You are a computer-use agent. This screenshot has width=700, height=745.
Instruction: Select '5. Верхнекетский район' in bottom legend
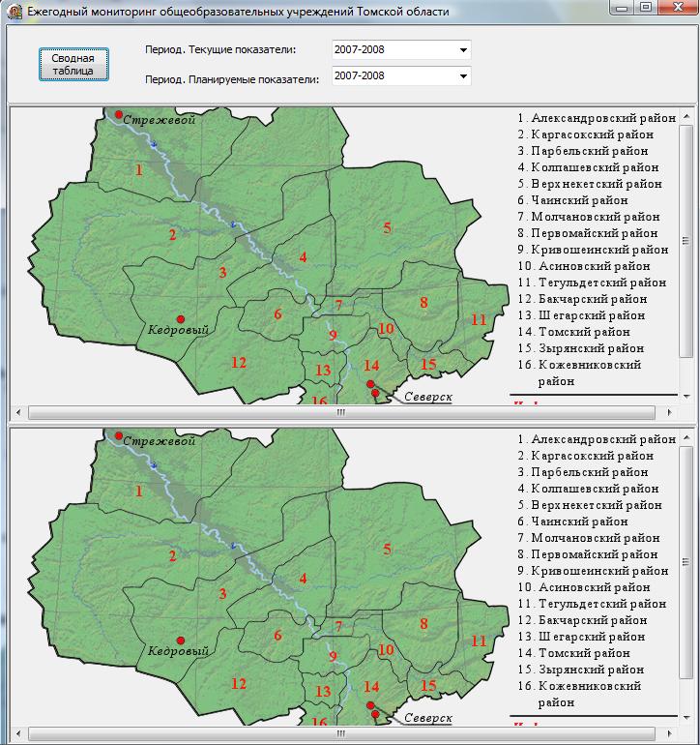[590, 505]
